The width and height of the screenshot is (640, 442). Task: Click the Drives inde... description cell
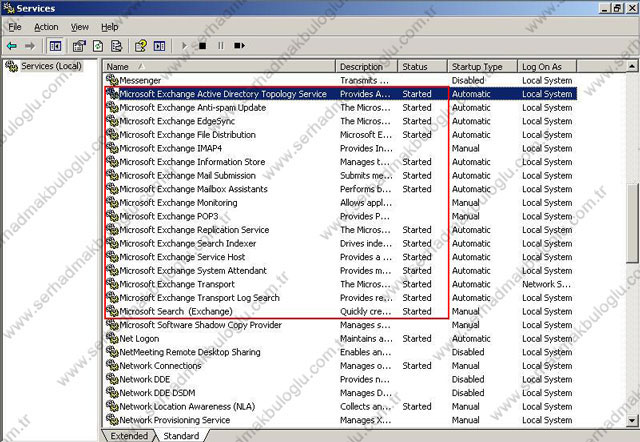[365, 243]
